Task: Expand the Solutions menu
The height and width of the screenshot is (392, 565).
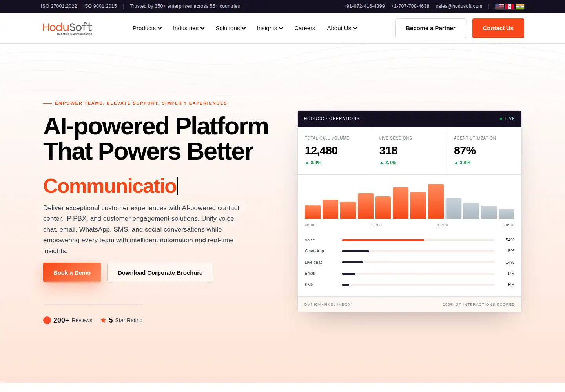Action: click(231, 28)
